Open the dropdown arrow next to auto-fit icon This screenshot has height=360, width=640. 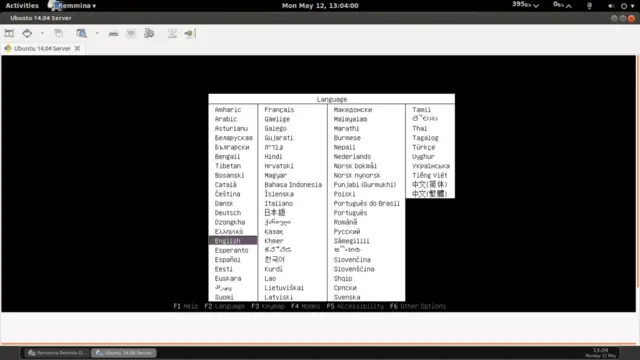(42, 33)
